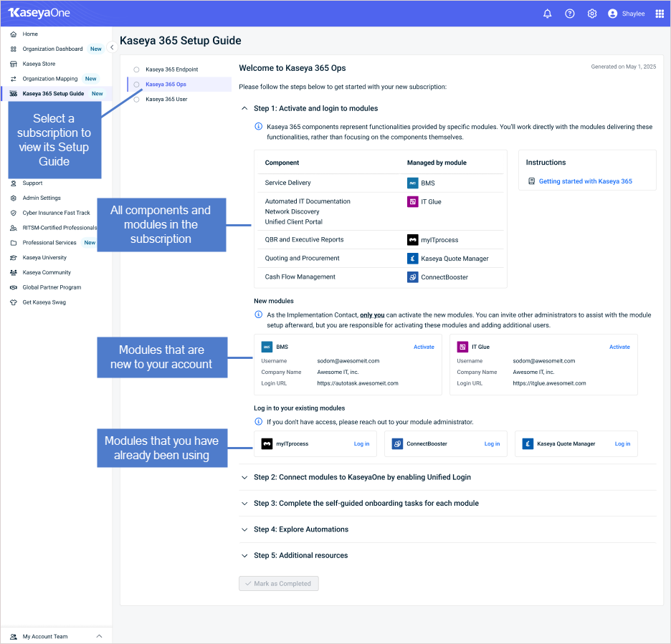Click the Organization Mapping arrows icon
Image resolution: width=671 pixels, height=644 pixels.
(14, 79)
